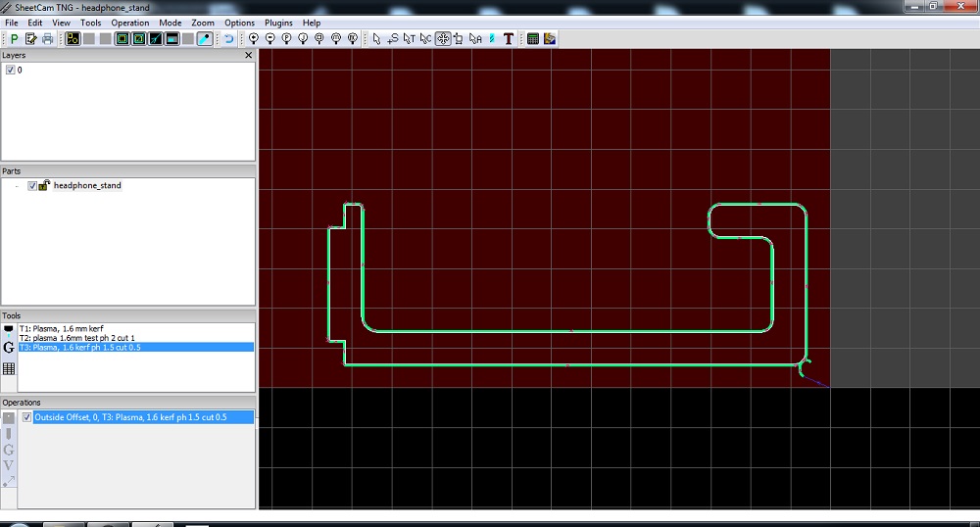Open the Tools menu

click(90, 23)
